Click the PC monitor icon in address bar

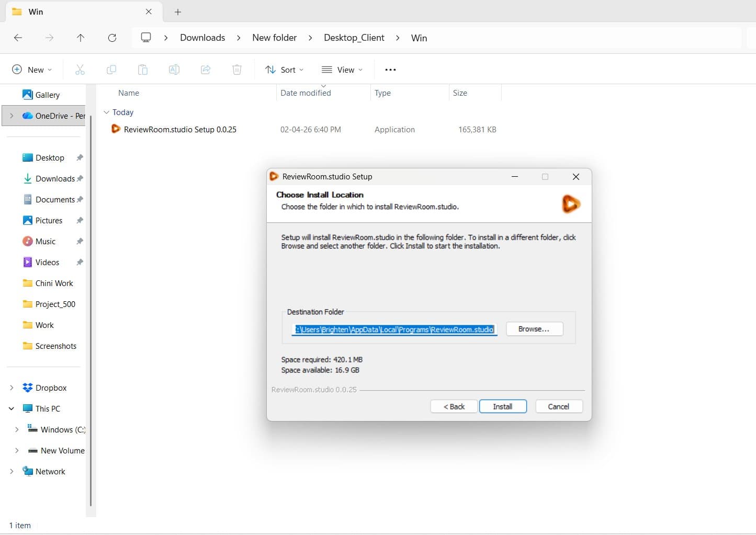[x=146, y=37]
